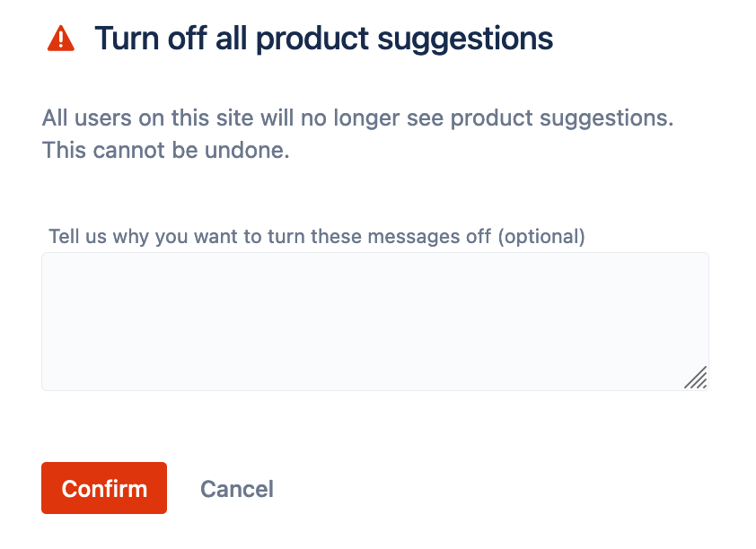Click the alert icon beside the dialog title
The height and width of the screenshot is (549, 756).
[x=61, y=38]
